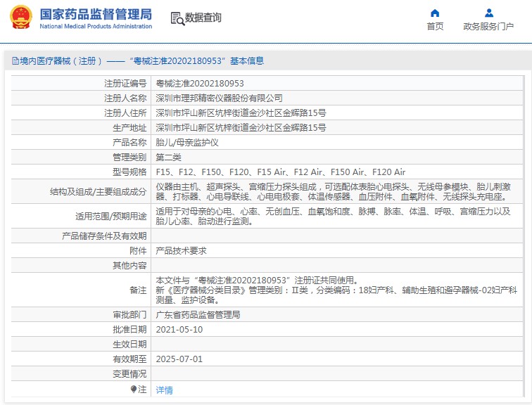Click the 首页 home icon
532x405 pixels.
(435, 13)
